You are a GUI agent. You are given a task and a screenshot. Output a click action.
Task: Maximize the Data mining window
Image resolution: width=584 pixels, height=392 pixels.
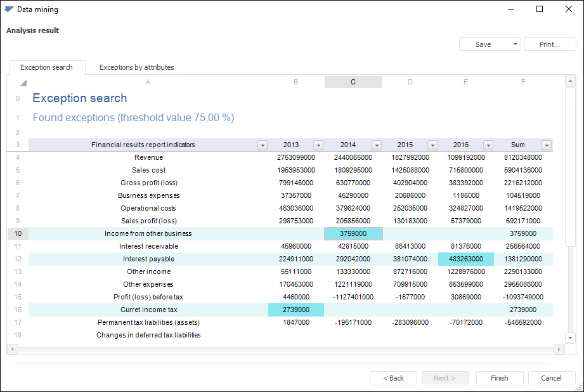540,10
